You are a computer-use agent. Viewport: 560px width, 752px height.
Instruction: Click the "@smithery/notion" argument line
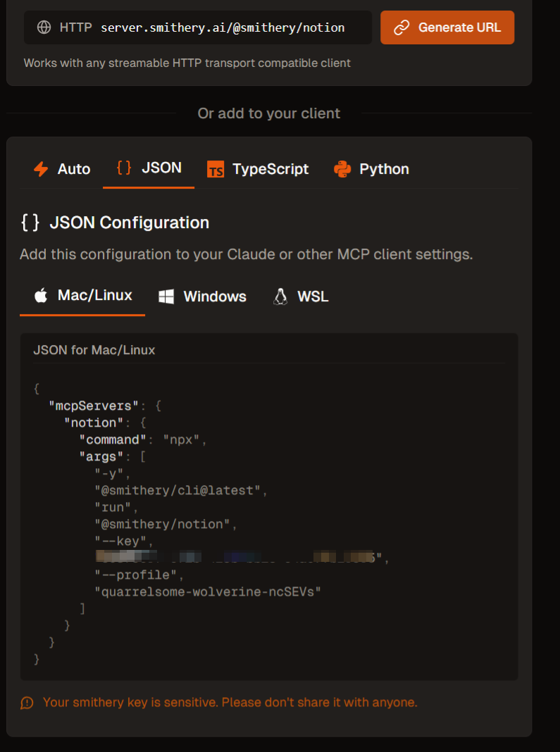pyautogui.click(x=166, y=524)
